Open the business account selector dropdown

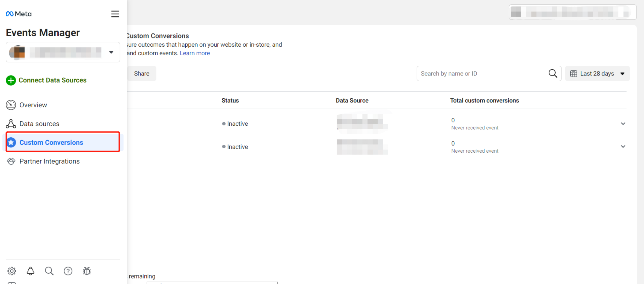click(x=63, y=52)
